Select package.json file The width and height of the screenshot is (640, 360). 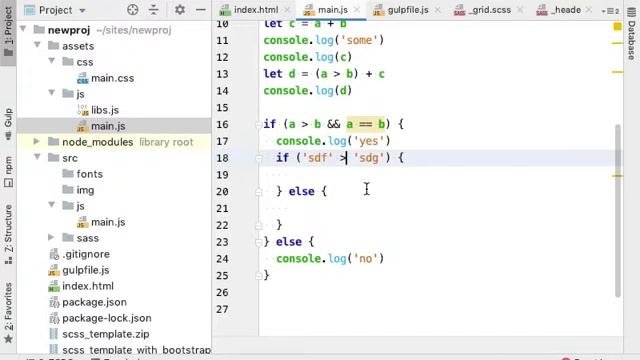click(x=88, y=302)
